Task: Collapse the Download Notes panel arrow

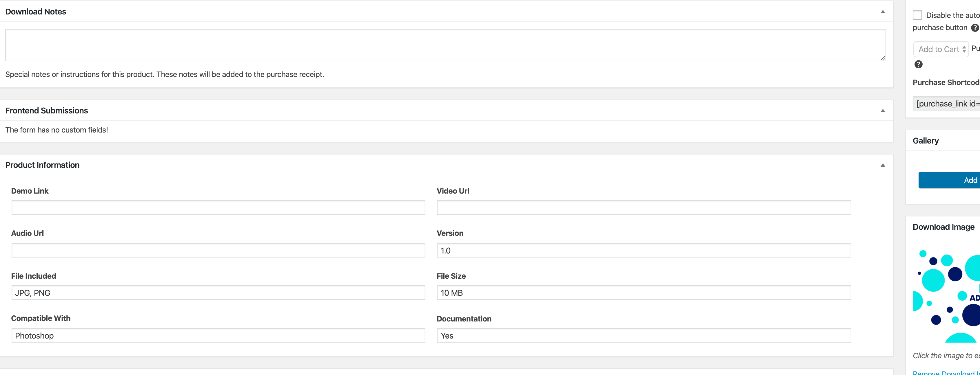Action: [883, 12]
